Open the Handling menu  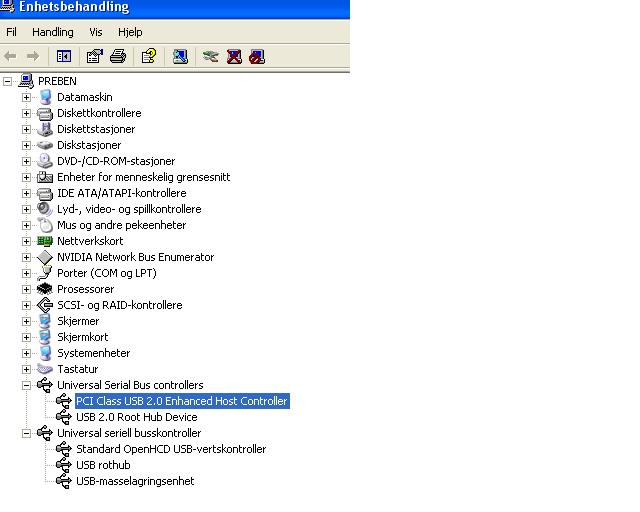click(x=53, y=32)
